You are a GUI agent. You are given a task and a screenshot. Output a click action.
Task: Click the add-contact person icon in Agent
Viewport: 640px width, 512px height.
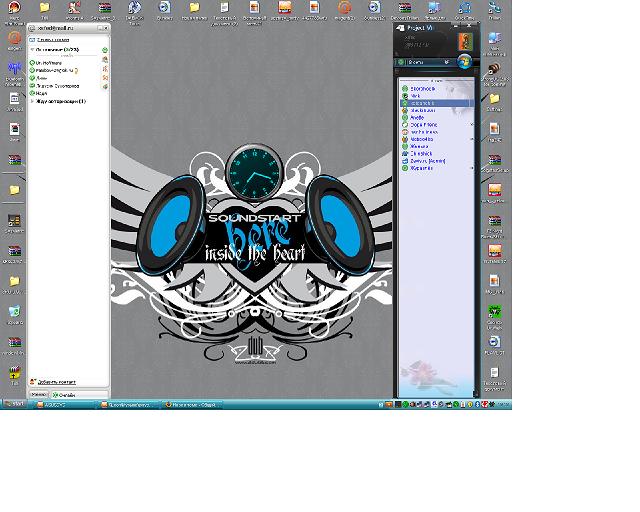coord(33,382)
